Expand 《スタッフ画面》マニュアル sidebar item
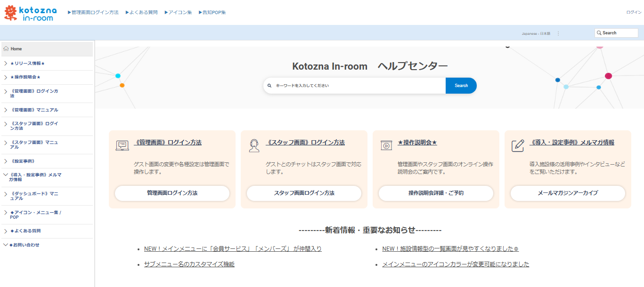Image resolution: width=644 pixels, height=287 pixels. (5, 142)
